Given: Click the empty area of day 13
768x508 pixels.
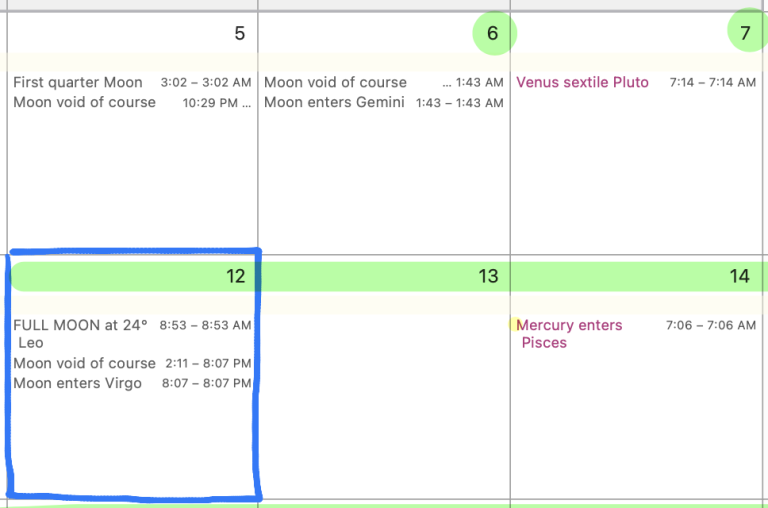Looking at the screenshot, I should coord(384,400).
